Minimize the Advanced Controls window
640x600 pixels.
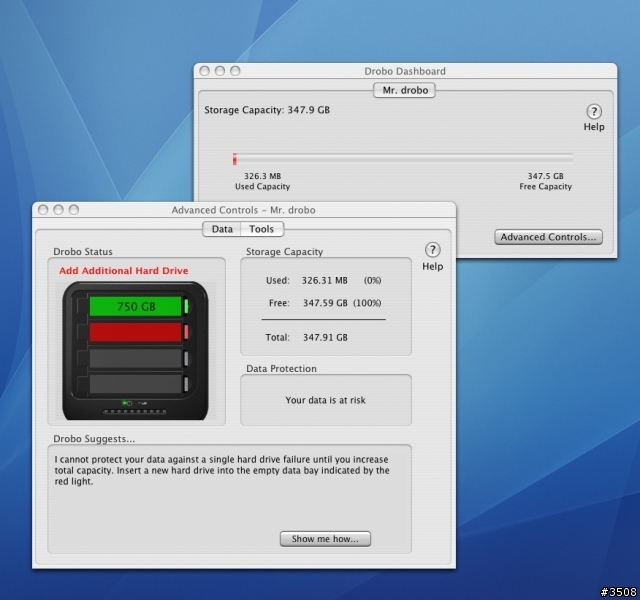pos(58,210)
